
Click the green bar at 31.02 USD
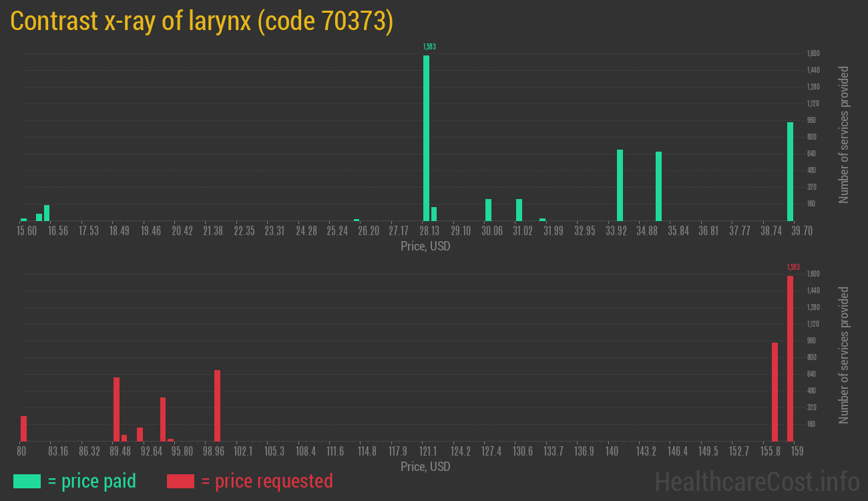[519, 210]
